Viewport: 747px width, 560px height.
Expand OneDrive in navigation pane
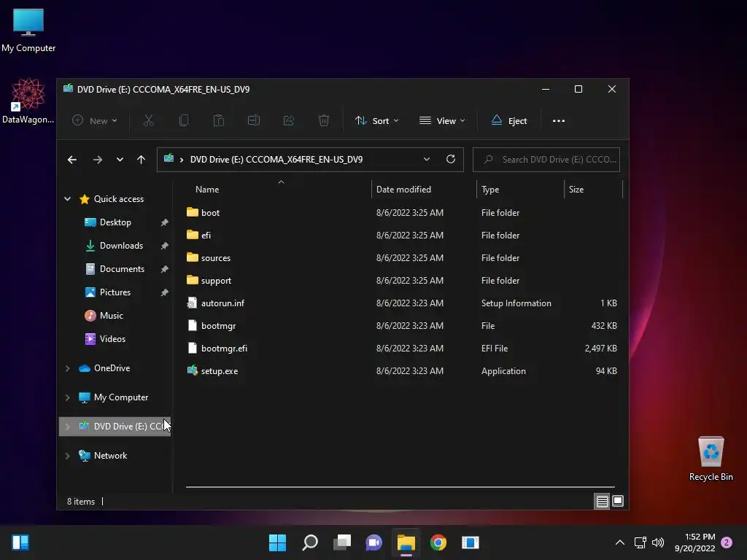(x=68, y=368)
